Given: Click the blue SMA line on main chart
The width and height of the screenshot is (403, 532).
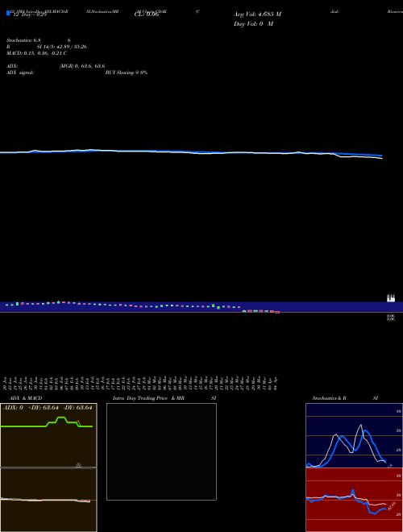Looking at the screenshot, I should [x=191, y=152].
